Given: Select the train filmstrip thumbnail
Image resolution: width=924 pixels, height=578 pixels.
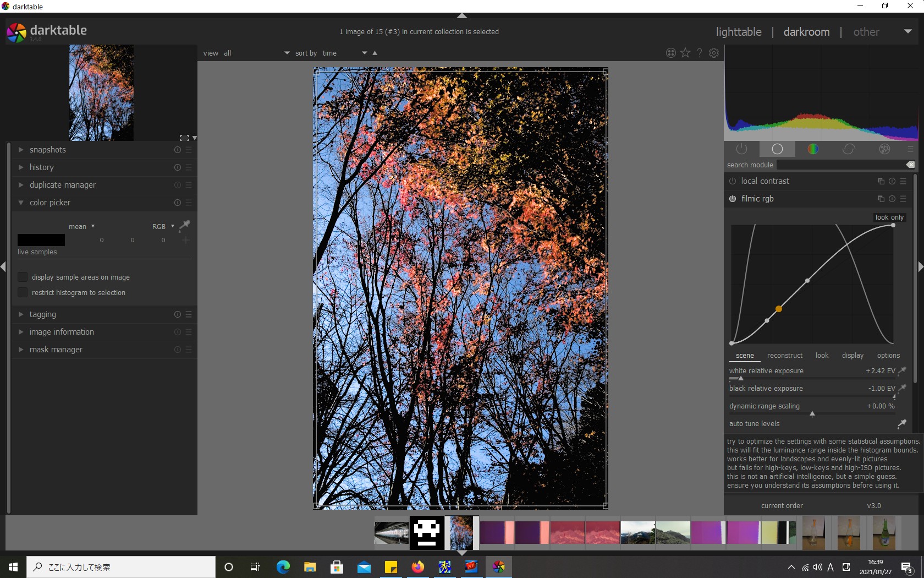Looking at the screenshot, I should click(x=392, y=533).
